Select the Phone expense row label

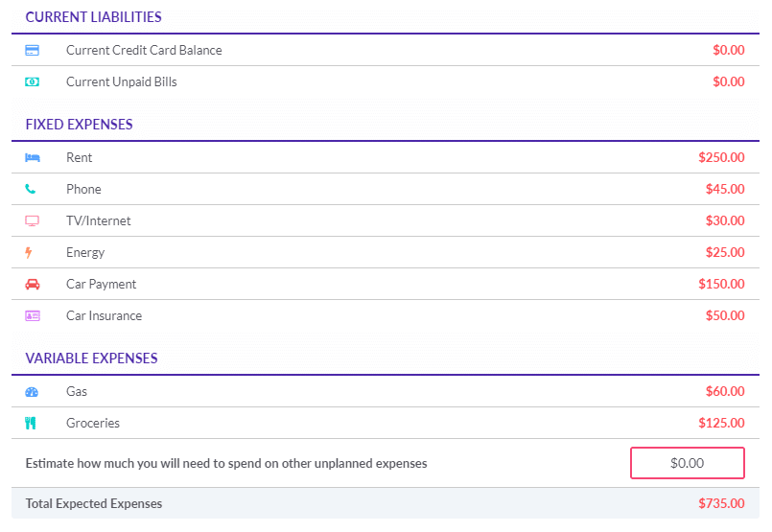coord(83,189)
